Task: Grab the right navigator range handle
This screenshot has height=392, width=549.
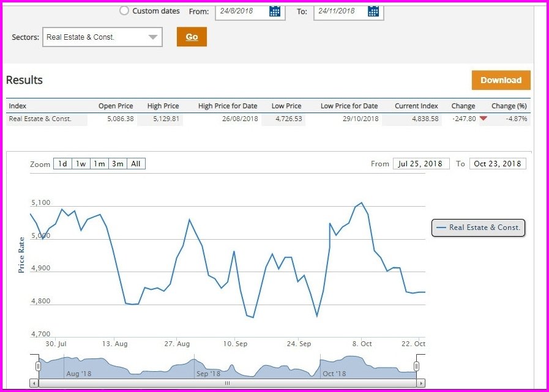Action: tap(416, 366)
